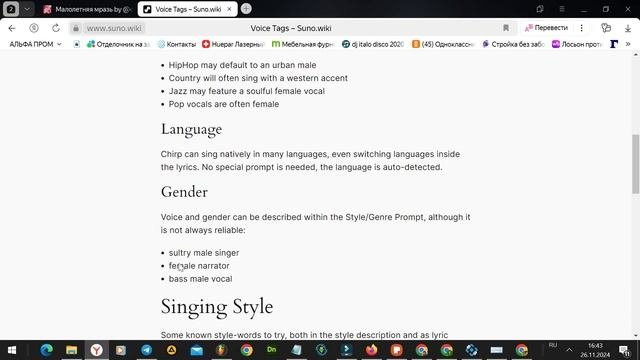Open File Explorer from the taskbar
This screenshot has height=360, width=640.
(71, 350)
